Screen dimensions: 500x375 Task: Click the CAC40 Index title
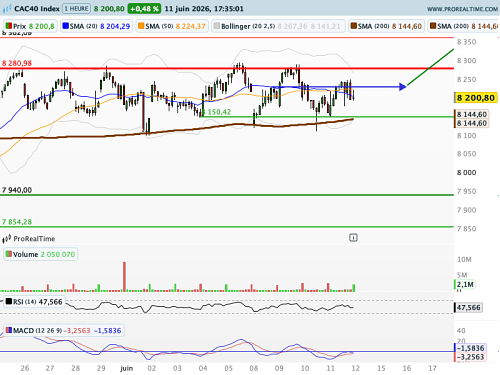(37, 9)
